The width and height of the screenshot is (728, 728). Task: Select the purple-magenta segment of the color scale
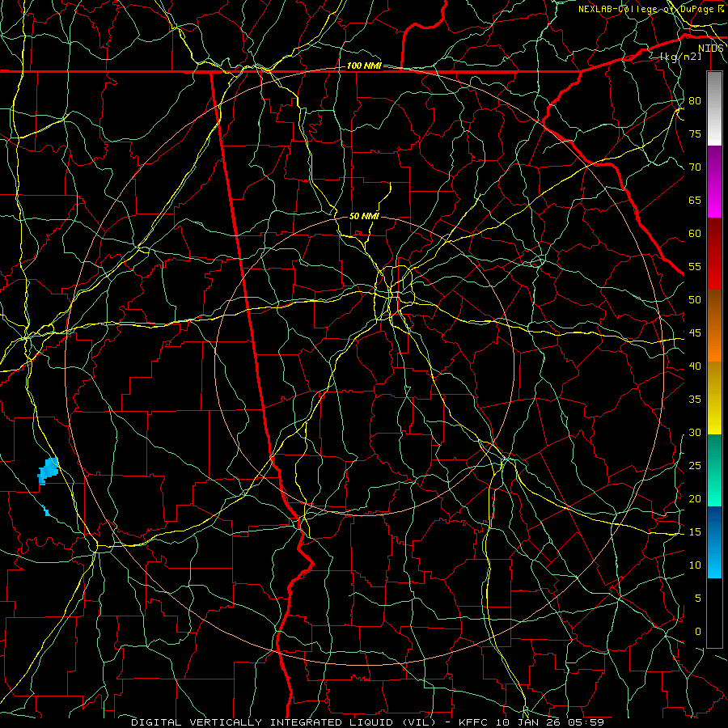pos(714,181)
